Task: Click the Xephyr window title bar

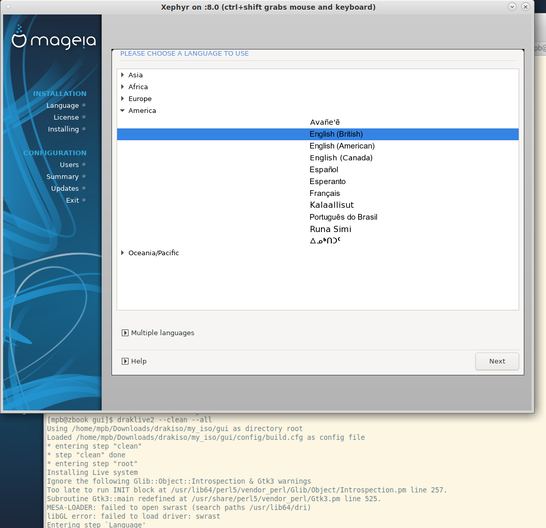Action: (x=268, y=7)
